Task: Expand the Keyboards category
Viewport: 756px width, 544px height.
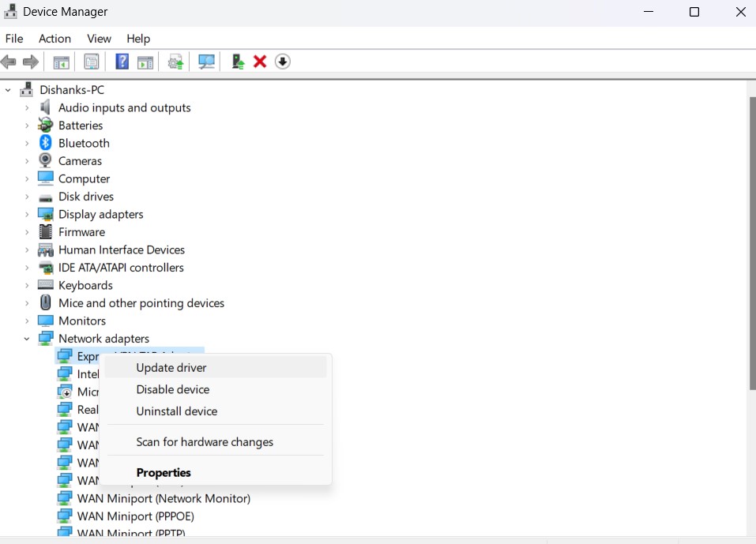Action: [27, 285]
